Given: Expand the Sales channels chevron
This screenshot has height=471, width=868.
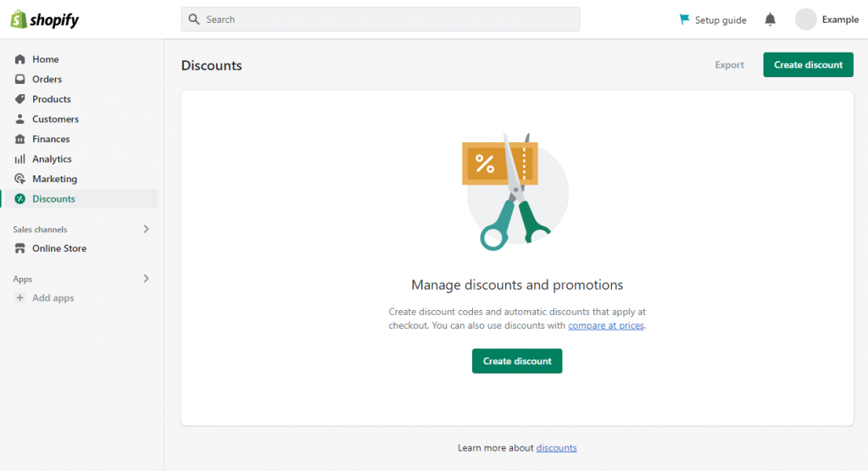Looking at the screenshot, I should [x=146, y=229].
